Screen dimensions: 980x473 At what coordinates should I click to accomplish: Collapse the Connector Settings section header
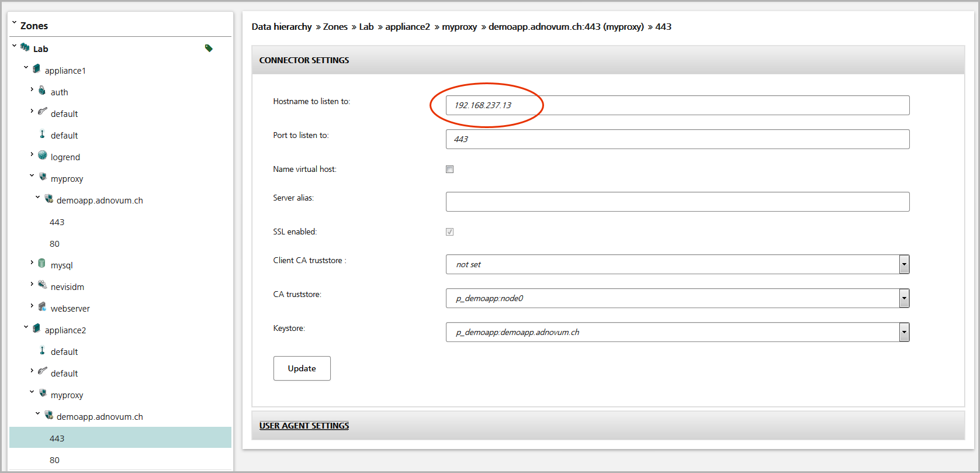608,60
